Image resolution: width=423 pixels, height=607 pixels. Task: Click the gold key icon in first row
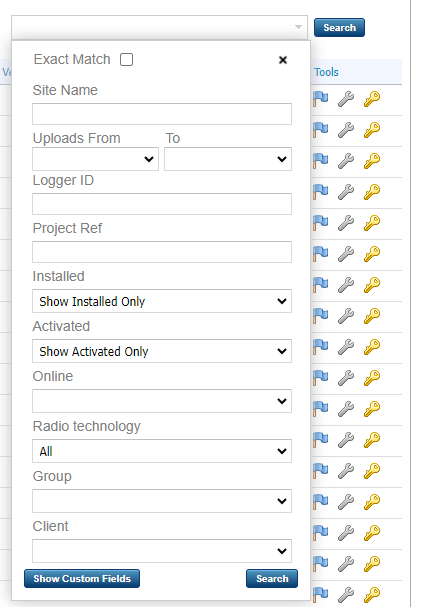(x=372, y=99)
